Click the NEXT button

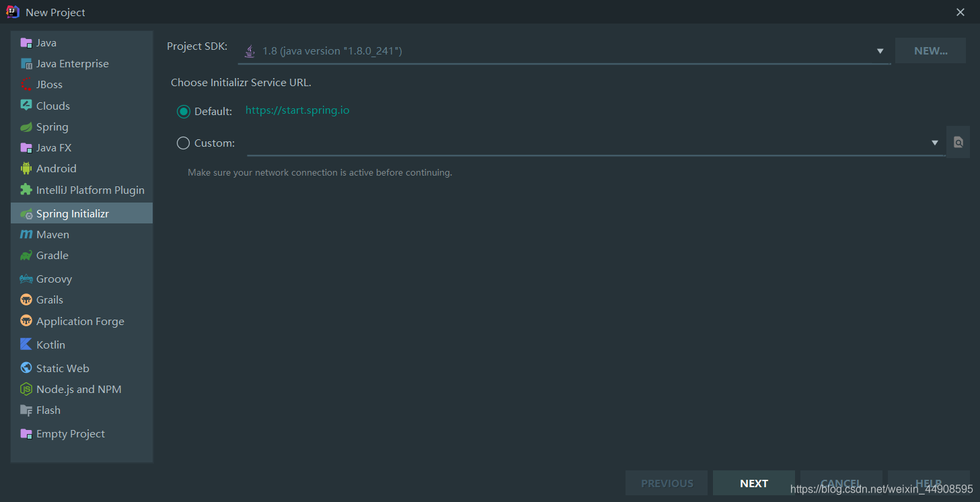tap(754, 483)
